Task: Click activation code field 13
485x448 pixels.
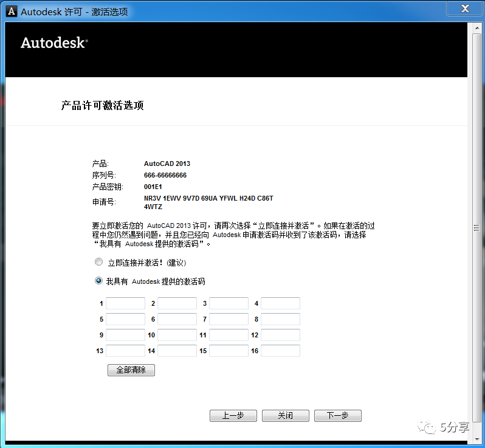Action: click(x=126, y=351)
